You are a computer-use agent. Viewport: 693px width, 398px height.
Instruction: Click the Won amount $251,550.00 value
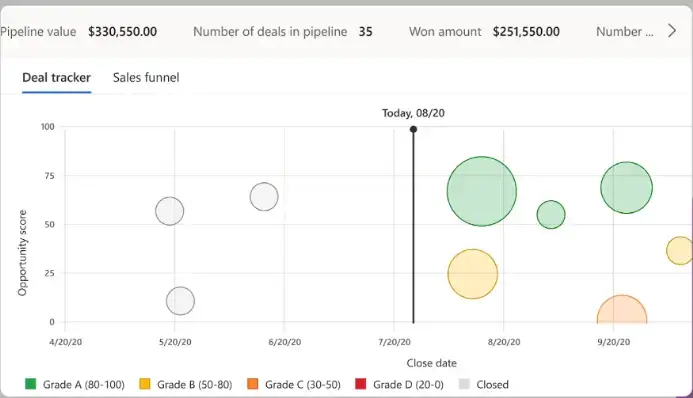point(526,32)
